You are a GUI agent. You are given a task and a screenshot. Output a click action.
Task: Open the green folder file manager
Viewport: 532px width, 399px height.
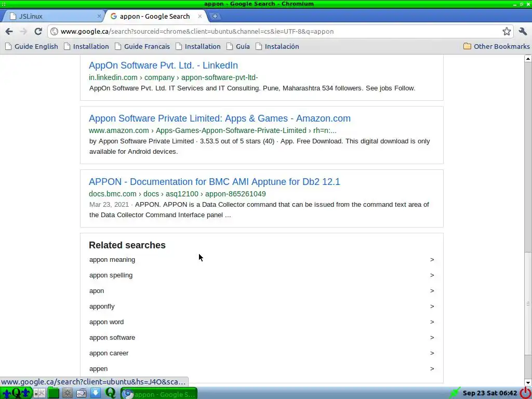[x=54, y=393]
